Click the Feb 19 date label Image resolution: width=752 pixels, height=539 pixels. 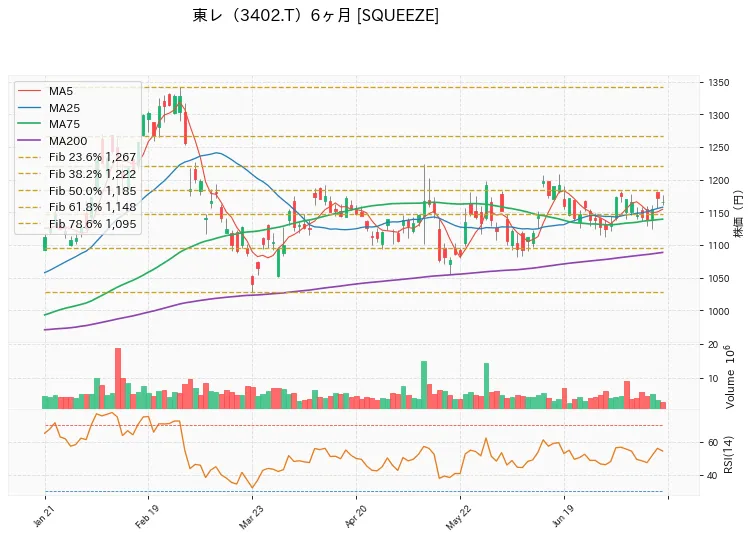[x=146, y=516]
